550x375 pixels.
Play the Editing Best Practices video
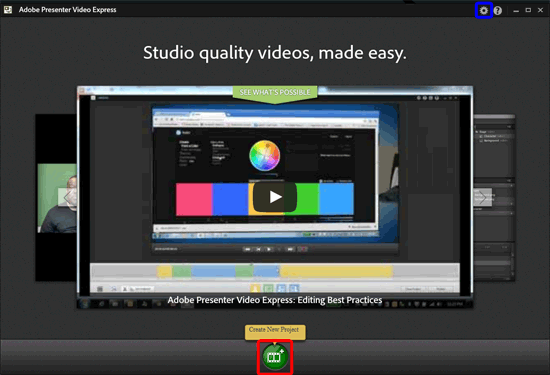[x=275, y=197]
